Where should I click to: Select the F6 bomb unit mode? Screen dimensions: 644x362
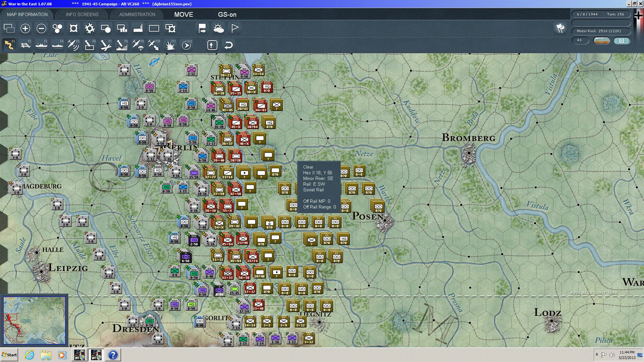(90, 45)
